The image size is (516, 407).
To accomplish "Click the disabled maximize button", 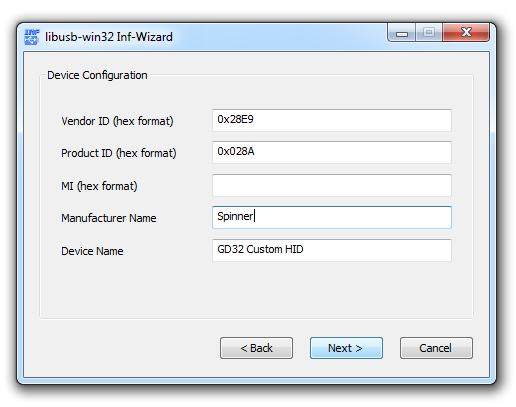I will point(429,33).
